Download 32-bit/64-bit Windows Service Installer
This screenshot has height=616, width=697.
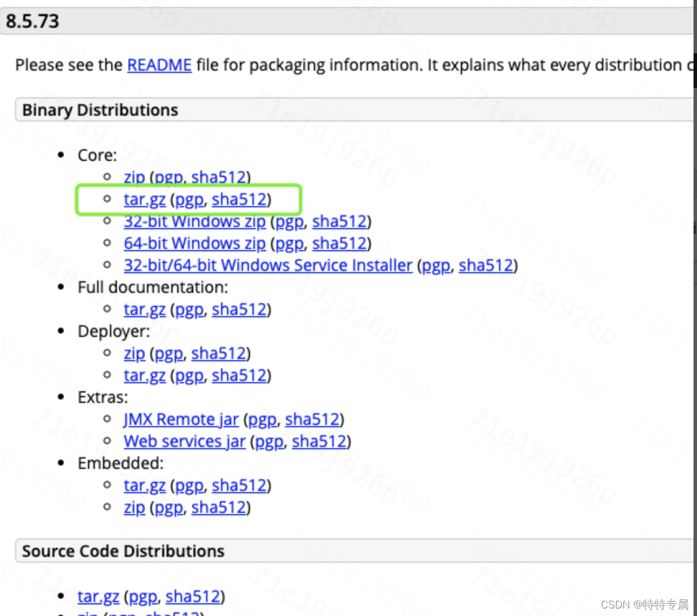[268, 265]
